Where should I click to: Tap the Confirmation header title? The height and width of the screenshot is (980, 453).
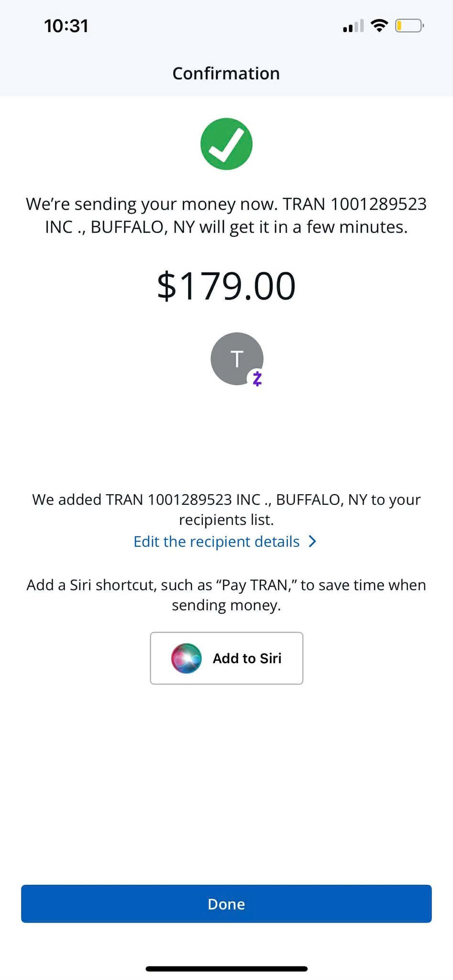click(226, 73)
